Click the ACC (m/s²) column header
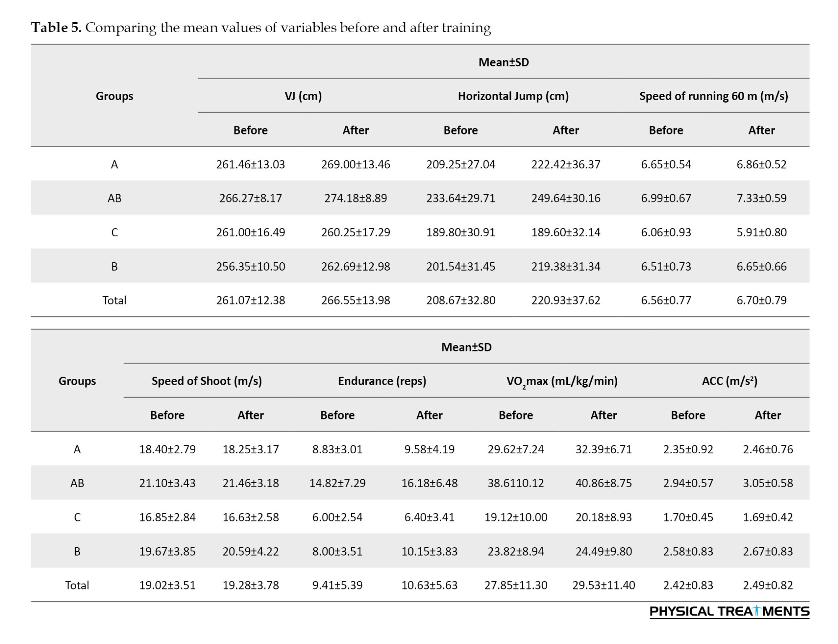Viewport: 838px width, 644px height. (x=729, y=381)
